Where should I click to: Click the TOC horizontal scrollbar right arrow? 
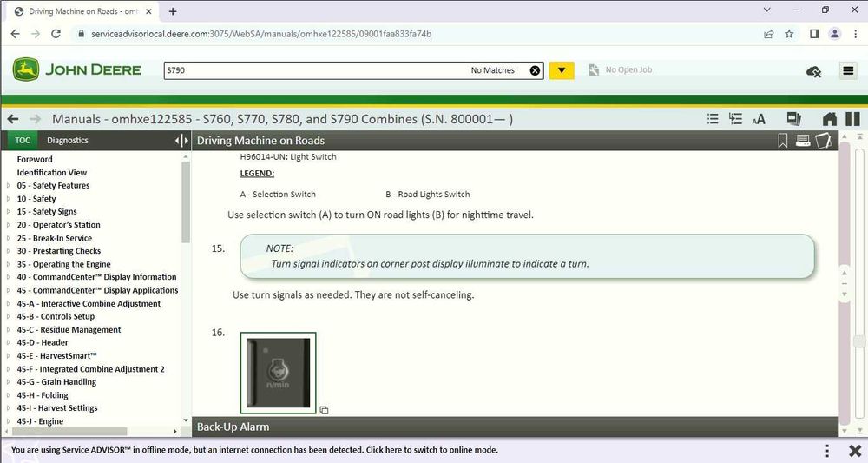pyautogui.click(x=175, y=432)
